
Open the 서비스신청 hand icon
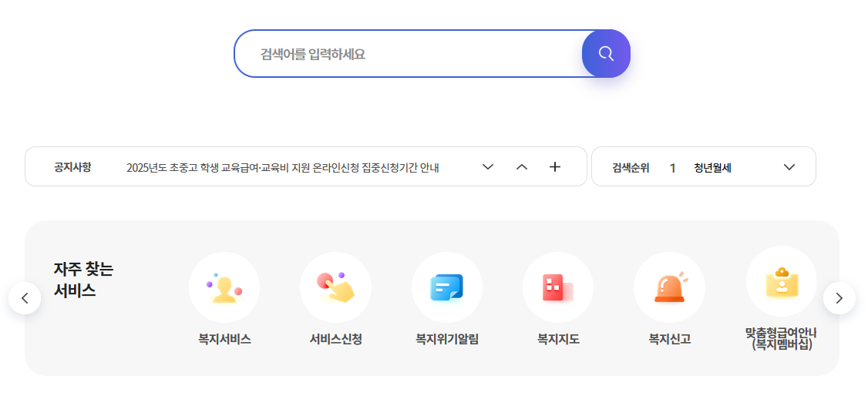point(335,287)
